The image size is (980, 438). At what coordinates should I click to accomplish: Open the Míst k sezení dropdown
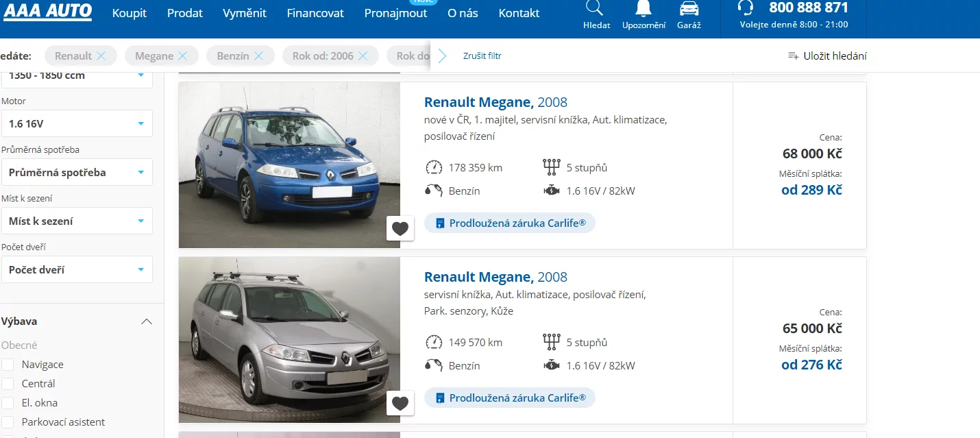(x=77, y=221)
